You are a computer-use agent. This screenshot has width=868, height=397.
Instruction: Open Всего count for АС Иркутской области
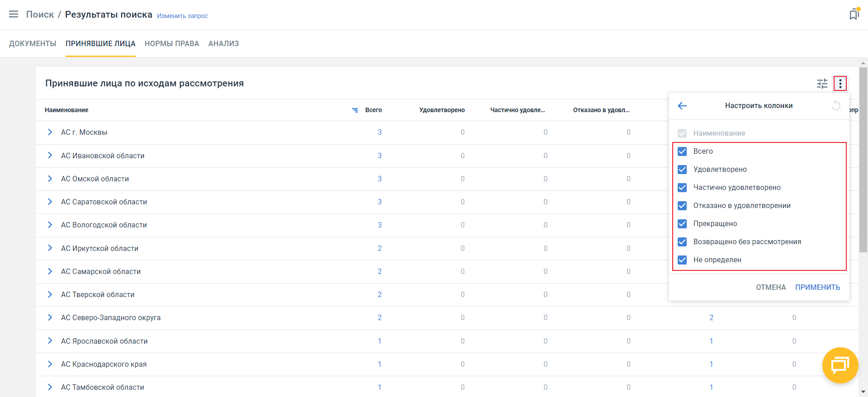pyautogui.click(x=380, y=248)
